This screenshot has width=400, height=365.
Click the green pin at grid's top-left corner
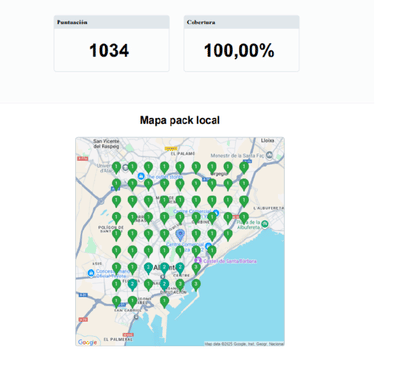116,167
